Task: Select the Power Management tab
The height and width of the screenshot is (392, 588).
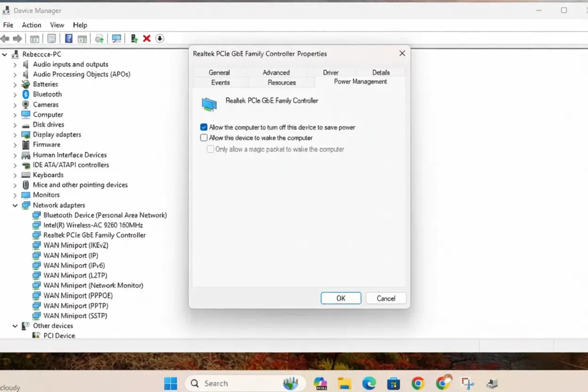Action: coord(360,82)
